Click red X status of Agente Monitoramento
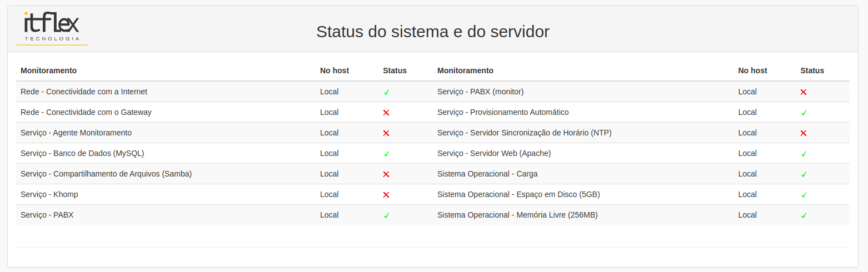The height and width of the screenshot is (272, 868). pos(386,133)
